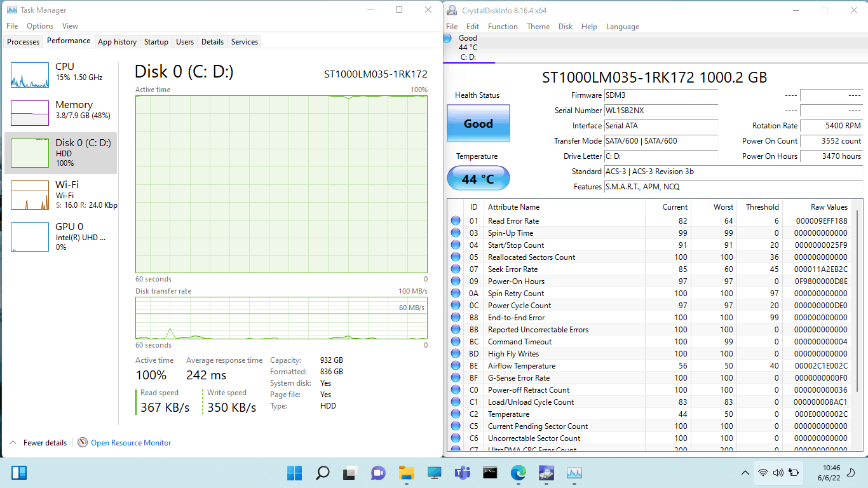The height and width of the screenshot is (488, 868).
Task: Open Task Manager Options menu
Action: pyautogui.click(x=40, y=26)
